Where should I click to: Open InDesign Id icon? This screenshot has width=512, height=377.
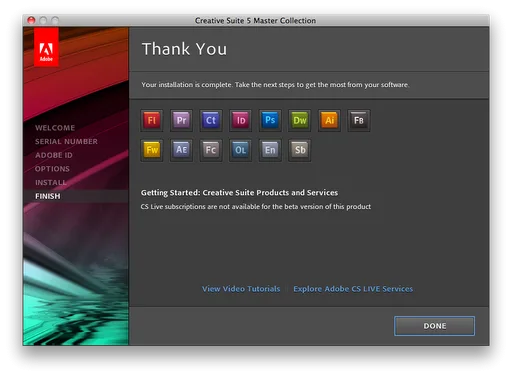pyautogui.click(x=240, y=120)
